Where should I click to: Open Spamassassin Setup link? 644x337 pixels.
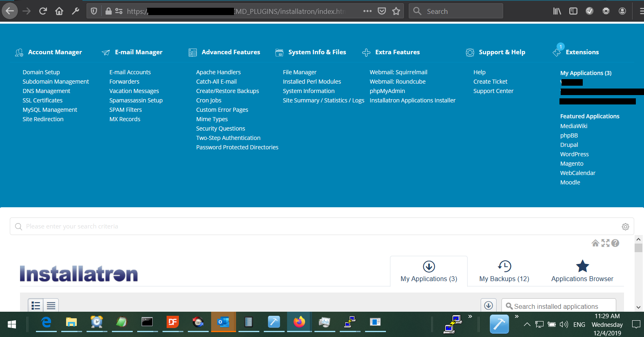(x=136, y=100)
